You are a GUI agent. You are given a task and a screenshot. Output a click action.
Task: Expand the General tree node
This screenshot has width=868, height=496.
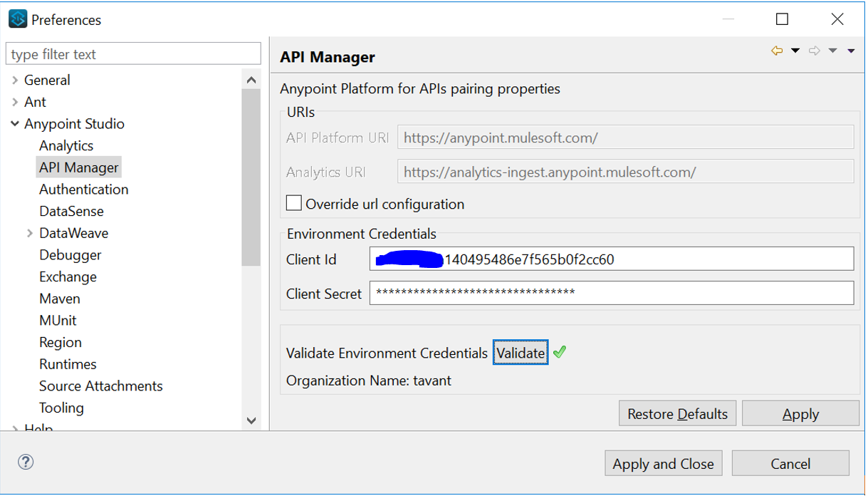15,81
